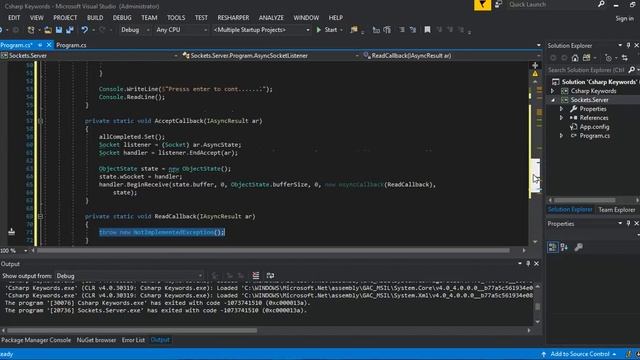640x360 pixels.
Task: Open the 100 % zoom dropdown
Action: pos(26,251)
